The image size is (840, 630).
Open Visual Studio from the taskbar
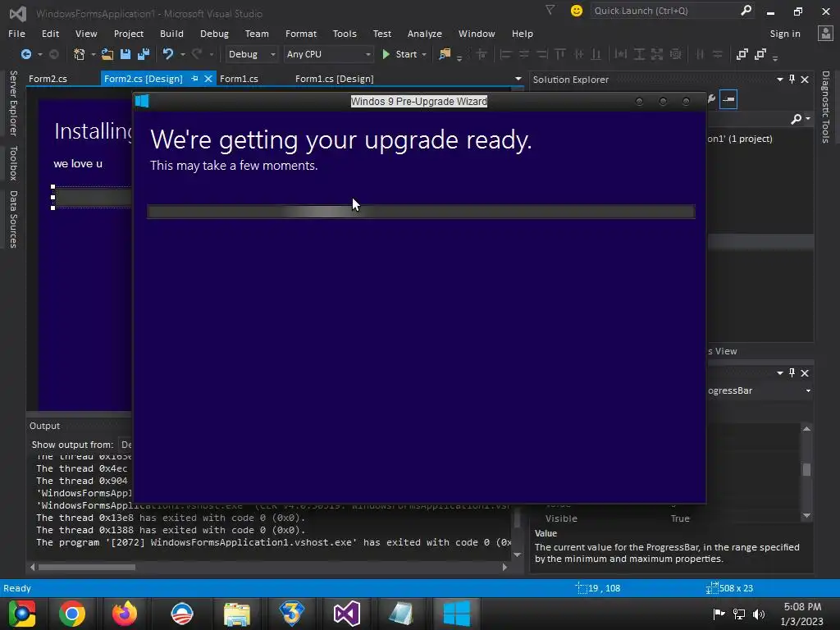point(347,614)
